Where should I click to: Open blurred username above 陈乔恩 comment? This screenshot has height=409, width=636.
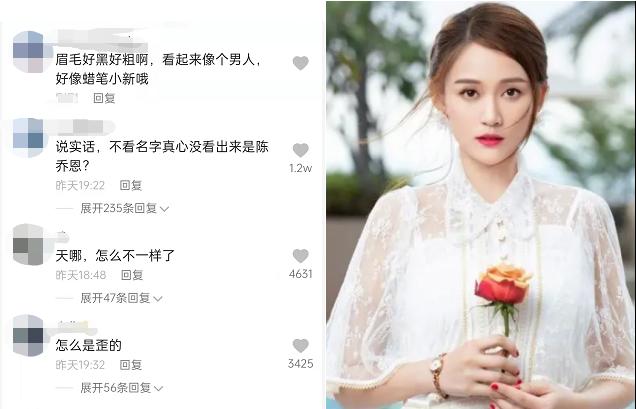pos(85,127)
